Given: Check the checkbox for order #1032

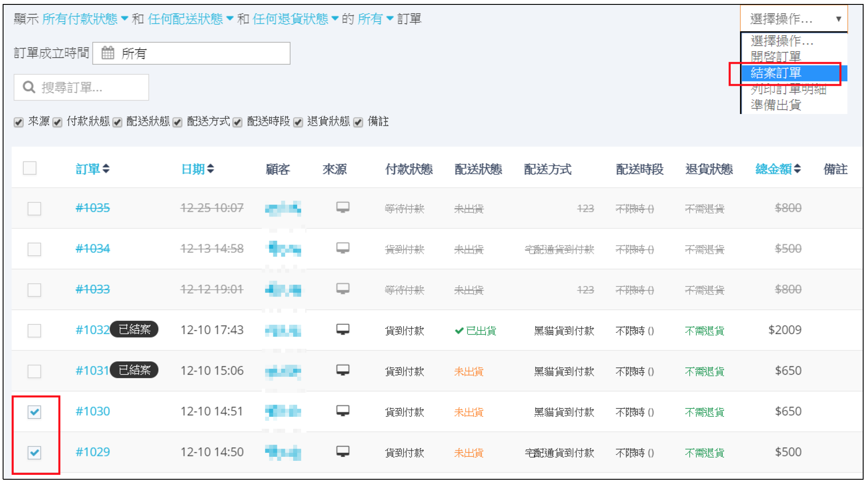Looking at the screenshot, I should (34, 331).
